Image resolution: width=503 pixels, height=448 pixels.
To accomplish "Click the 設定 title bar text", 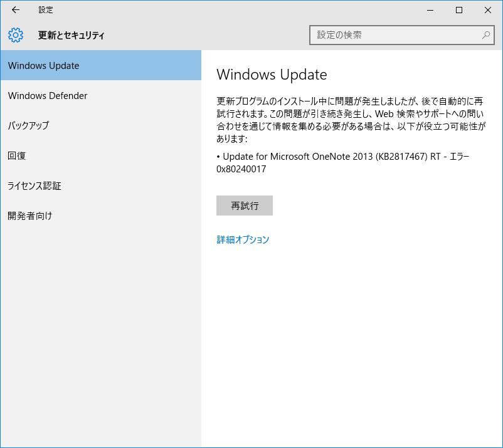I will [x=46, y=10].
